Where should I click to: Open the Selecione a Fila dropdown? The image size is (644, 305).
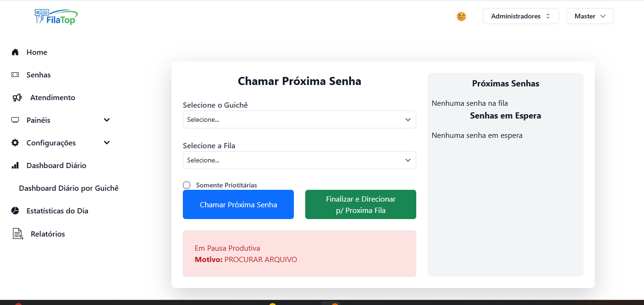tap(299, 160)
